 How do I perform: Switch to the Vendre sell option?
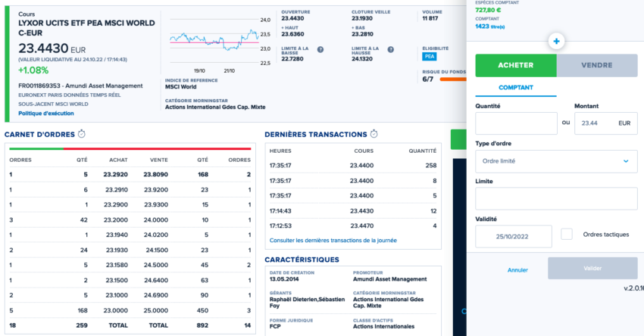(x=597, y=65)
